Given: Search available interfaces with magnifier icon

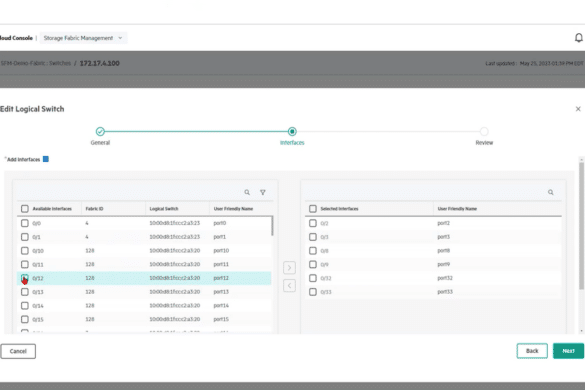Looking at the screenshot, I should click(247, 192).
